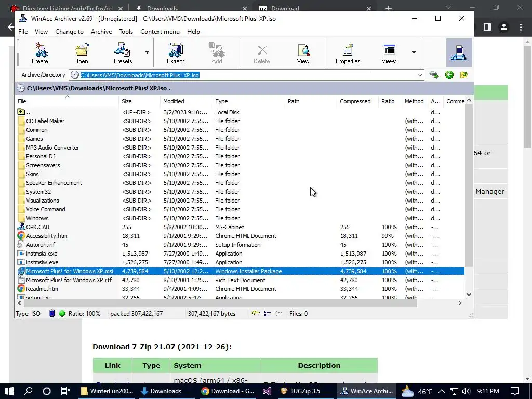Sort the list by the Type column header
Screen dimensions: 532x399
[x=248, y=101]
